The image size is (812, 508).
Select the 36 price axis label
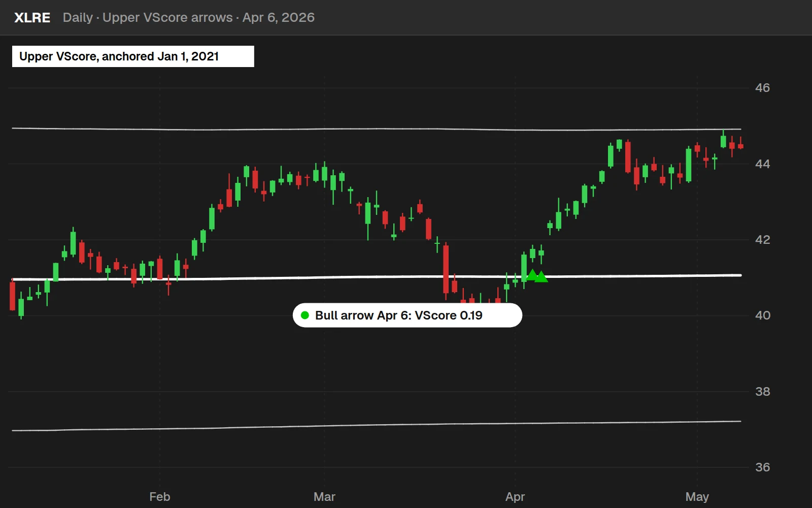(x=762, y=467)
